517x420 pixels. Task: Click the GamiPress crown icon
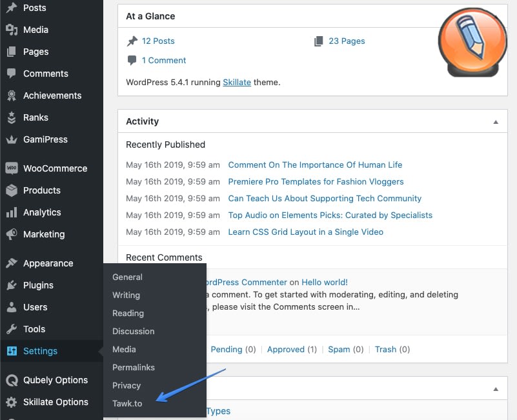coord(12,139)
